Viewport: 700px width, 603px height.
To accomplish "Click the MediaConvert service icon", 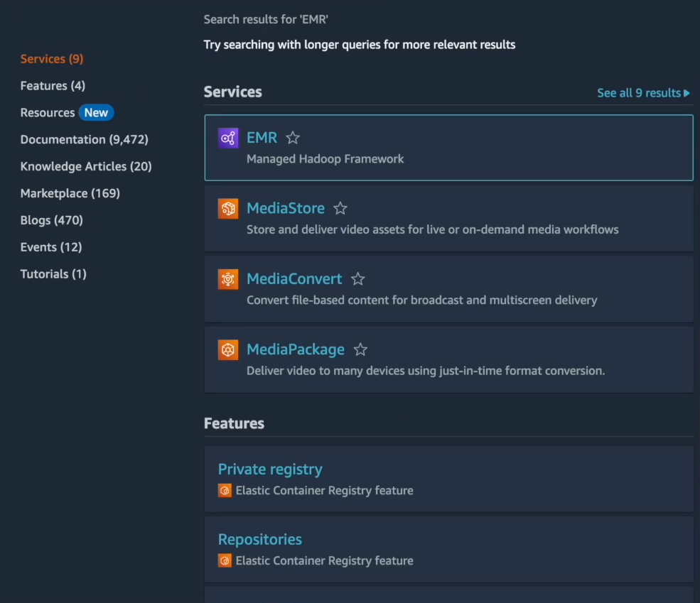I will [227, 279].
